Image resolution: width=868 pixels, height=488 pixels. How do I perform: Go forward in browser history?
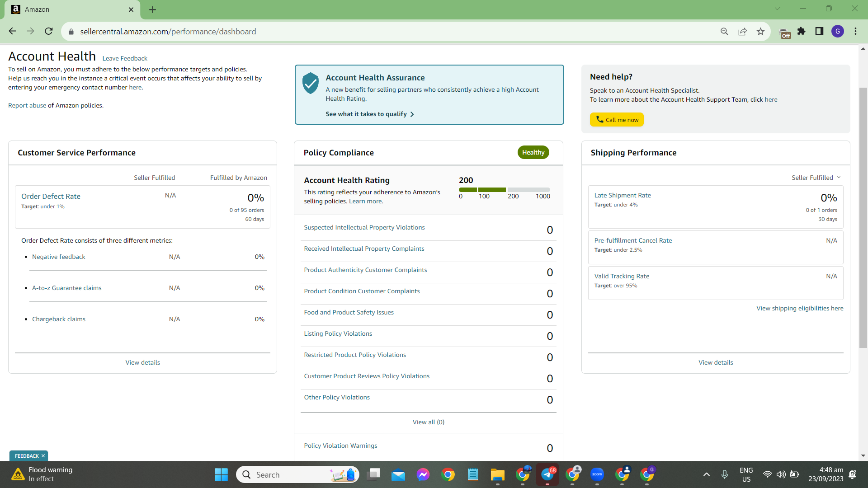pos(30,31)
